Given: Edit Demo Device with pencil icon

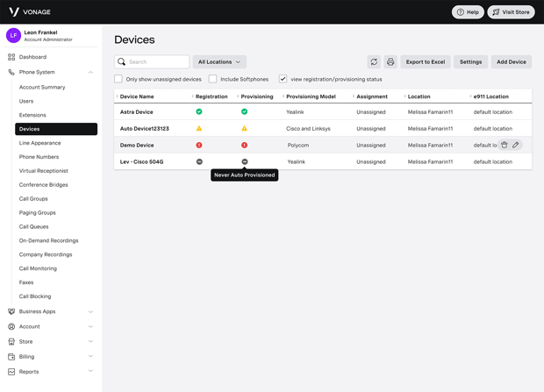Looking at the screenshot, I should pos(516,145).
